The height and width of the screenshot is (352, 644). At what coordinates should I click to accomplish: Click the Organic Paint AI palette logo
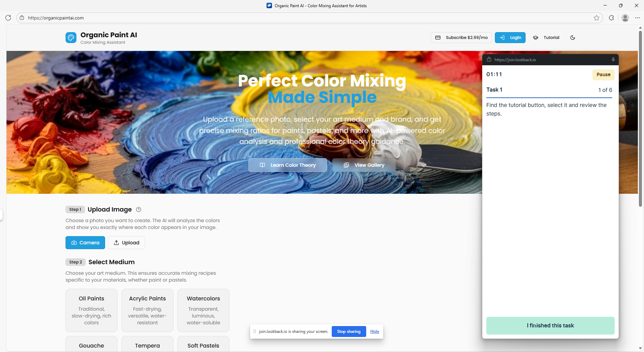71,38
